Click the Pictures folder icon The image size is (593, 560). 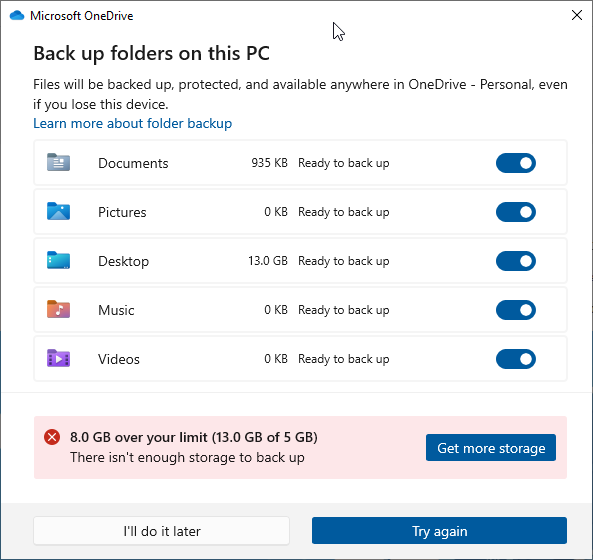pyautogui.click(x=58, y=211)
